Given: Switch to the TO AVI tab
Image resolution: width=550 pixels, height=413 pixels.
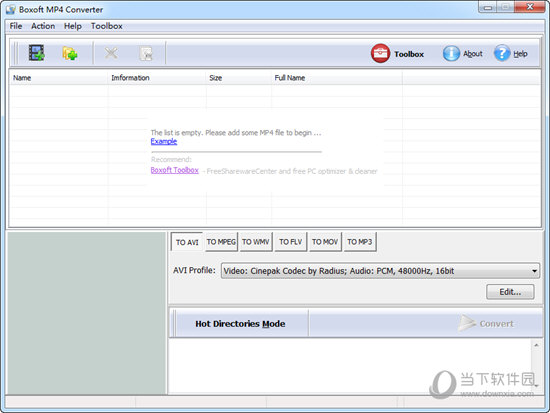Looking at the screenshot, I should [x=187, y=242].
